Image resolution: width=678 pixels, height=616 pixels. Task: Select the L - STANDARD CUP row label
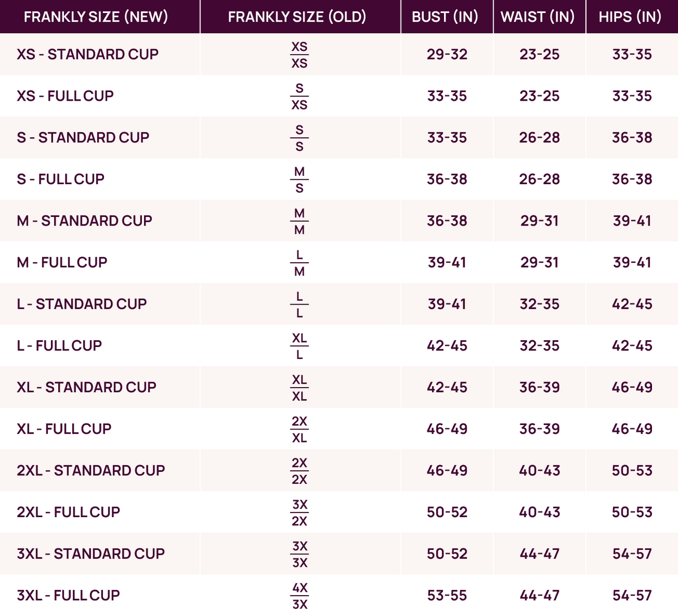click(82, 304)
